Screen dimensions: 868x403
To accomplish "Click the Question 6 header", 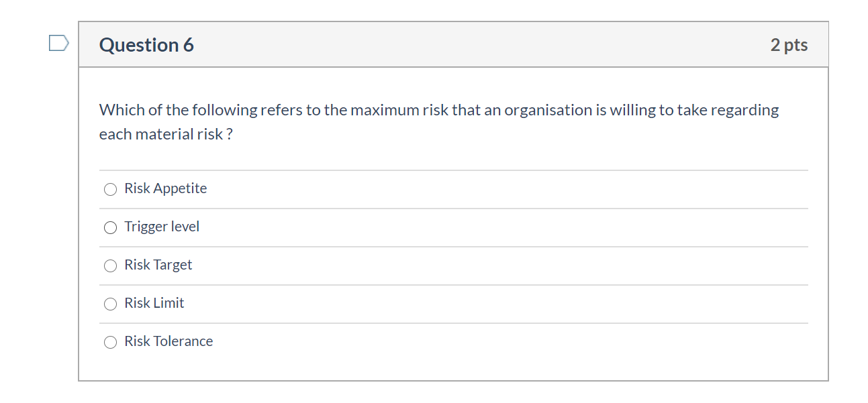I will click(x=146, y=44).
